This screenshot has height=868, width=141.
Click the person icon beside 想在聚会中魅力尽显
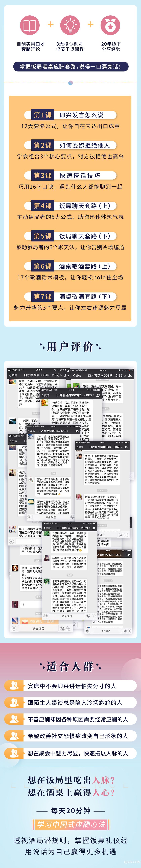(x=14, y=753)
